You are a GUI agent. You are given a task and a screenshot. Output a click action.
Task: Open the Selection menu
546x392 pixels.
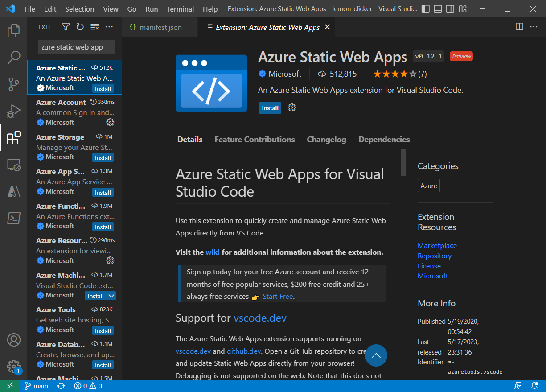point(79,9)
